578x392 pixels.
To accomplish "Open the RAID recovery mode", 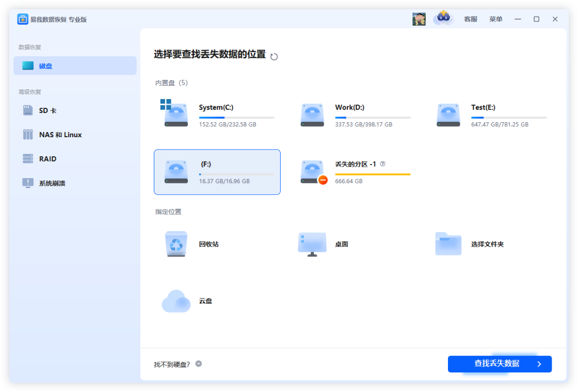I will 47,159.
